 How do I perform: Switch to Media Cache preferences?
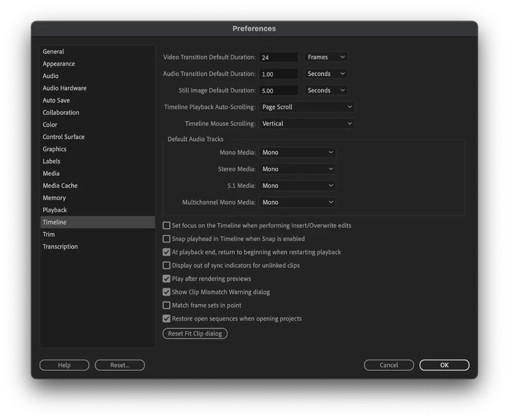(60, 186)
